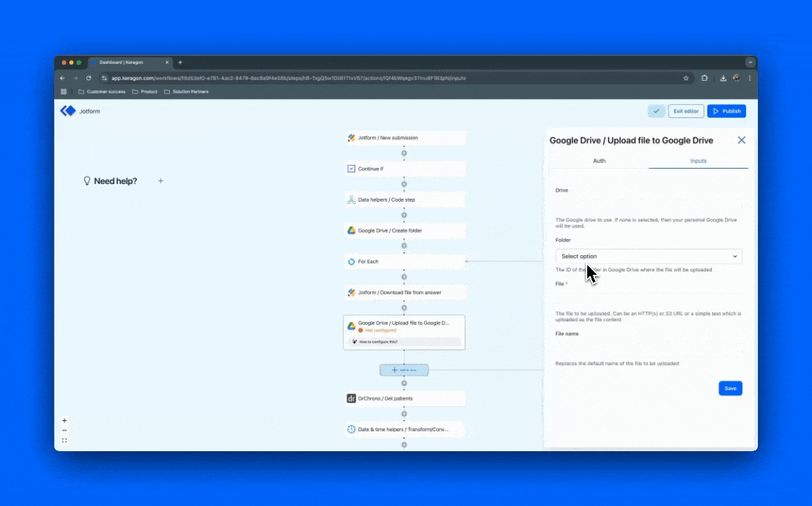Screen dimensions: 812x506
Task: Open the apps grid icon in bookmarks bar
Action: coord(64,91)
